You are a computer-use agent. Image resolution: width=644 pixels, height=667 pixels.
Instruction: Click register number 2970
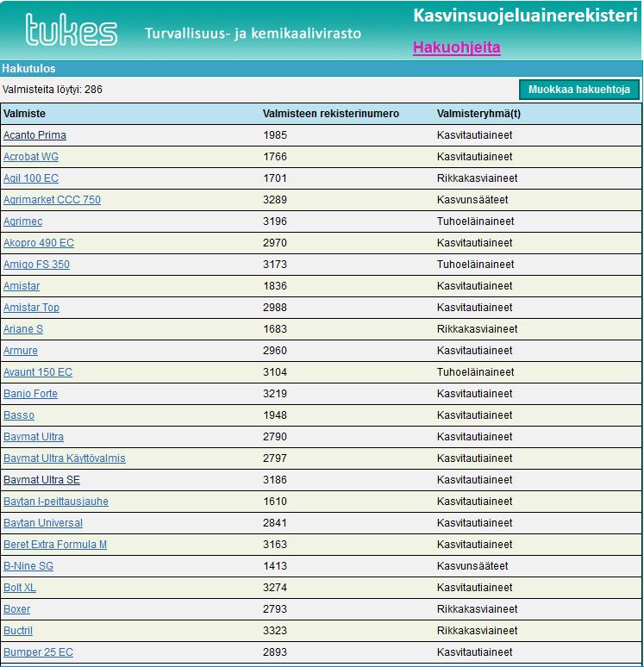[x=275, y=243]
